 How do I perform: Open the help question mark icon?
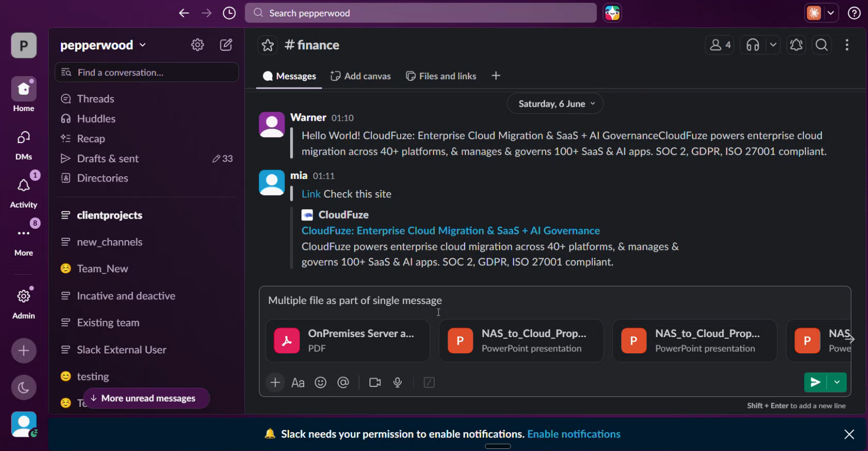[854, 13]
